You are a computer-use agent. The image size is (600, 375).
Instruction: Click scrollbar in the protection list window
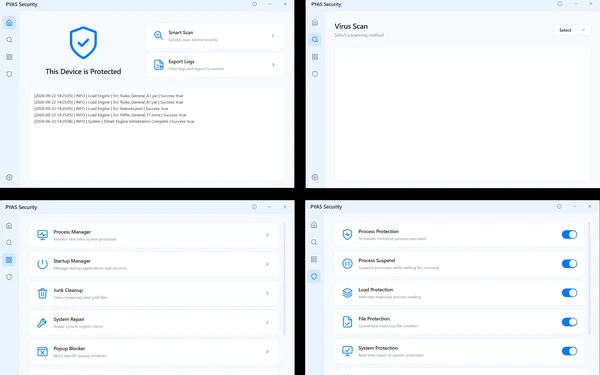pyautogui.click(x=589, y=279)
